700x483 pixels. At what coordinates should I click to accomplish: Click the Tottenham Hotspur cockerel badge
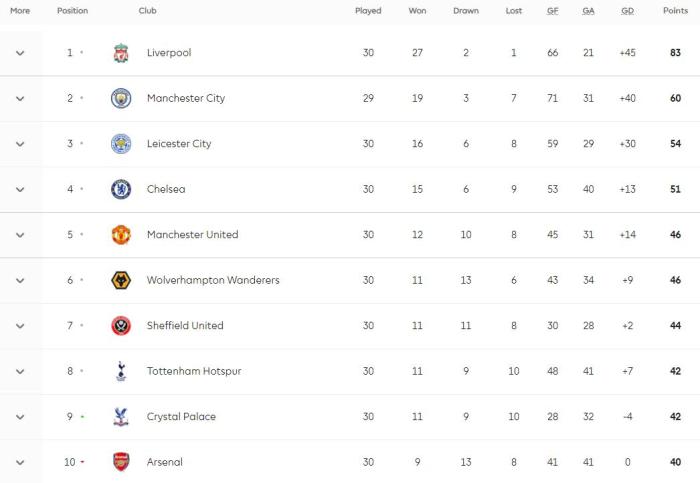pyautogui.click(x=121, y=371)
